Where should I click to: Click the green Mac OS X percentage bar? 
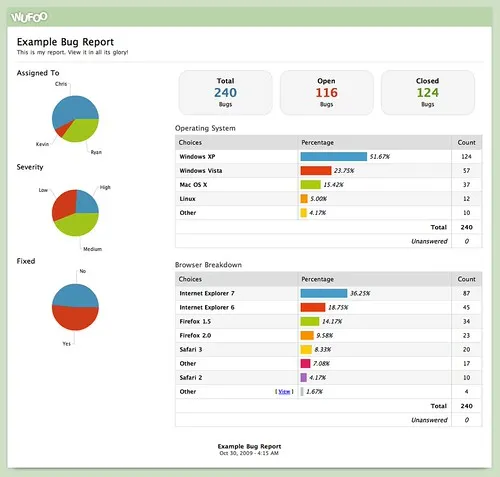[310, 184]
